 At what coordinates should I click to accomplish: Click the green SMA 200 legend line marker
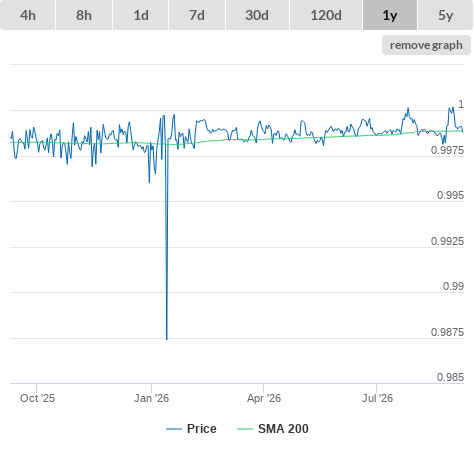click(245, 429)
